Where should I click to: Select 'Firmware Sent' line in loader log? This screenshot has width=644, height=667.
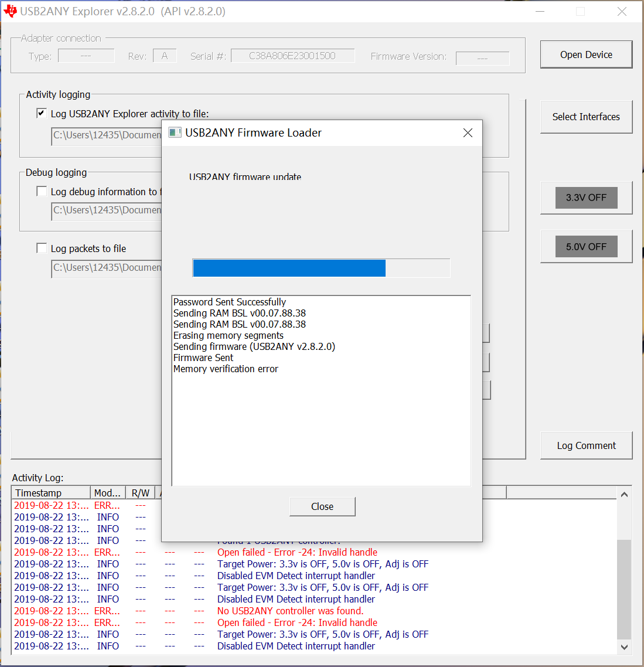(x=203, y=358)
